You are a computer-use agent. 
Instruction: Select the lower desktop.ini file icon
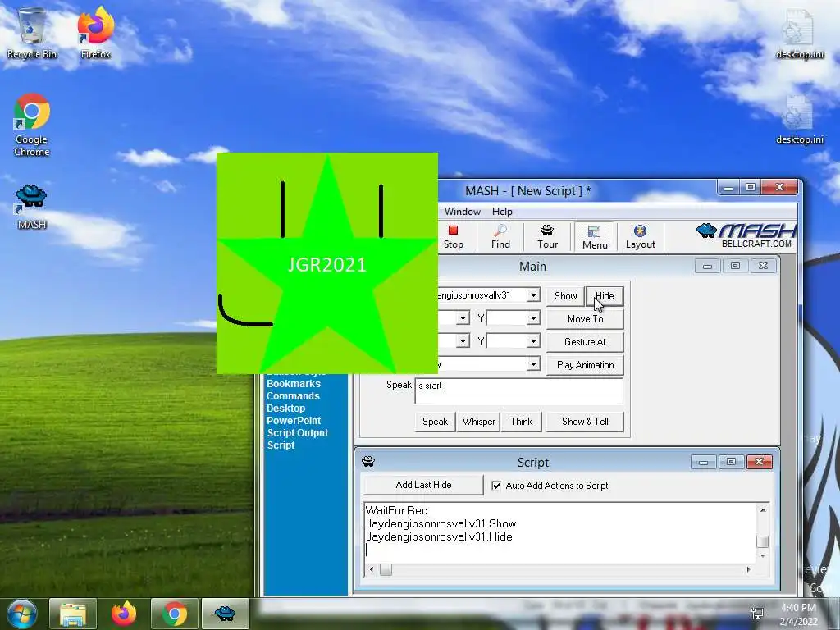[x=800, y=120]
